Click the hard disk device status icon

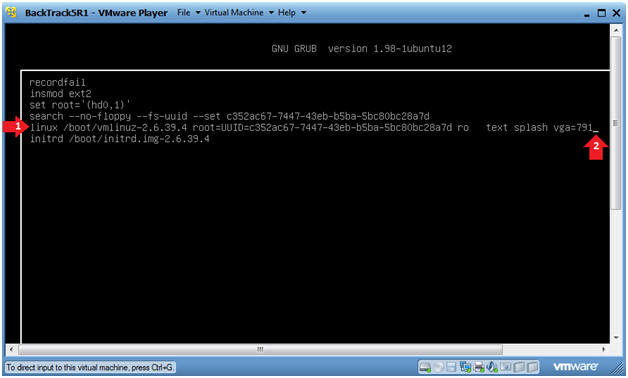click(425, 366)
